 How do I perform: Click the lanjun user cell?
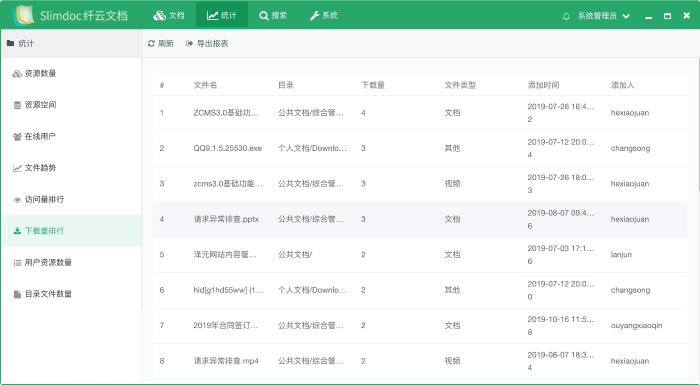pos(621,255)
